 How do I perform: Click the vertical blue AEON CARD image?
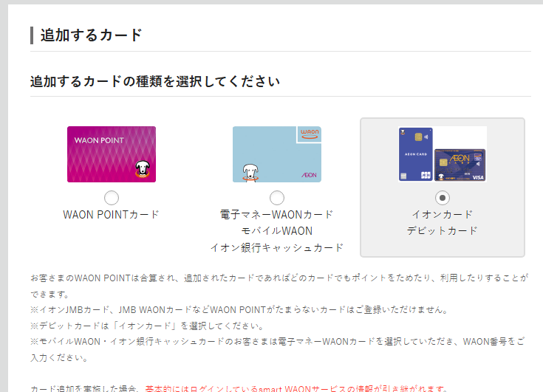coord(415,154)
